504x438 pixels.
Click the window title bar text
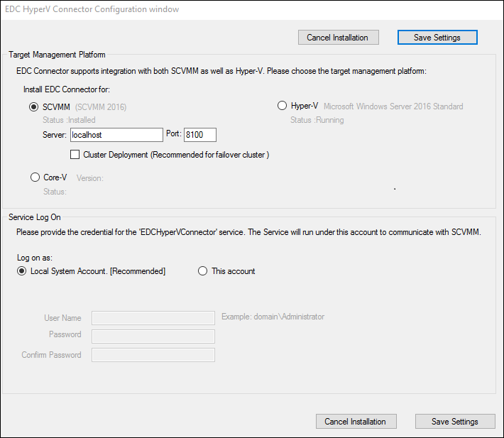pos(92,9)
